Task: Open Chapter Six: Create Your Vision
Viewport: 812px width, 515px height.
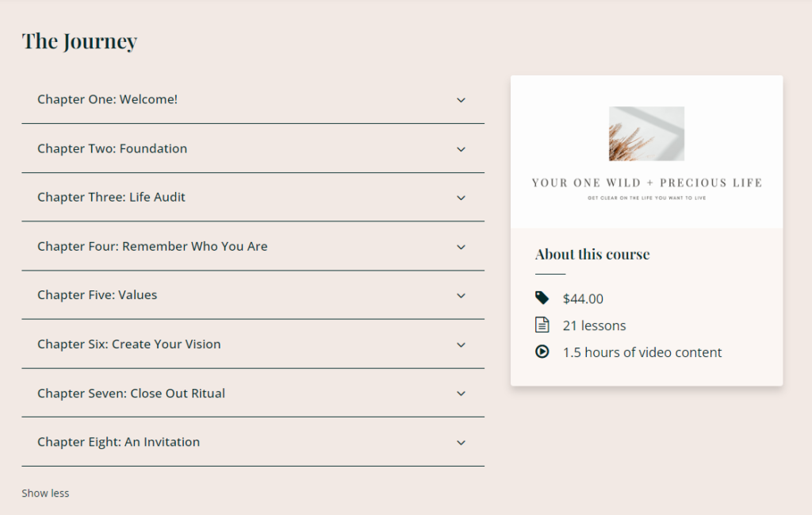Action: [x=129, y=344]
